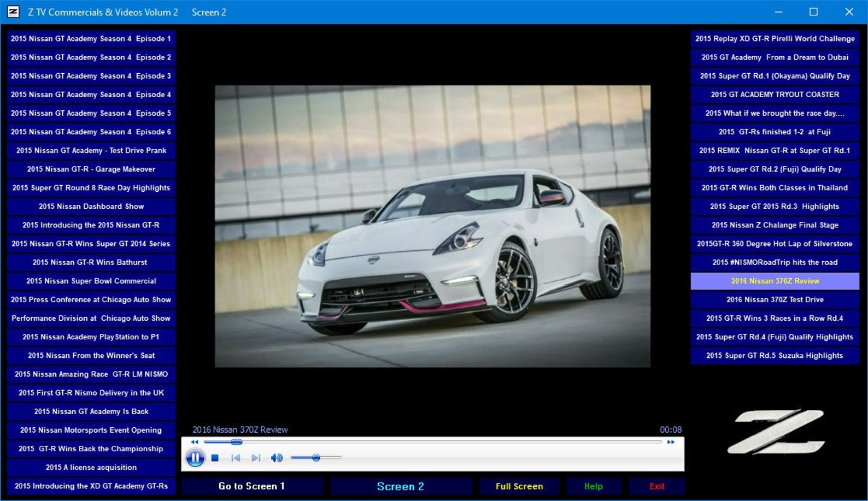The height and width of the screenshot is (501, 868).
Task: Play Super GT Rd.4 (Fuji) Qualify Highlights
Action: coord(775,337)
